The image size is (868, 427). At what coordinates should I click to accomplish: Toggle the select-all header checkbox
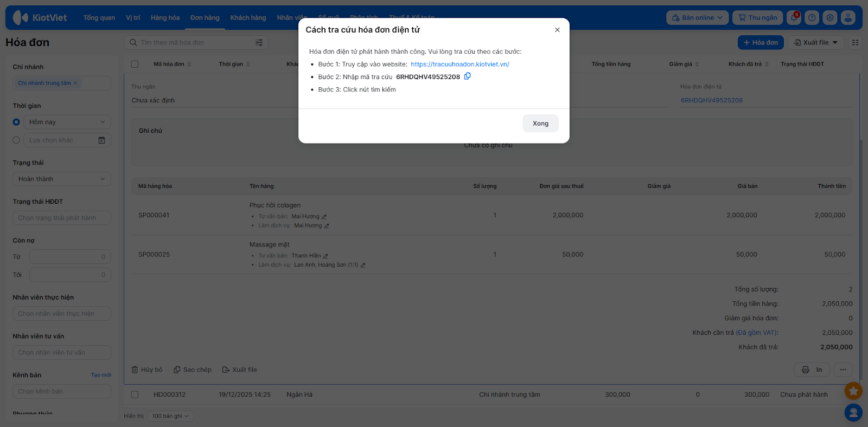coord(135,64)
